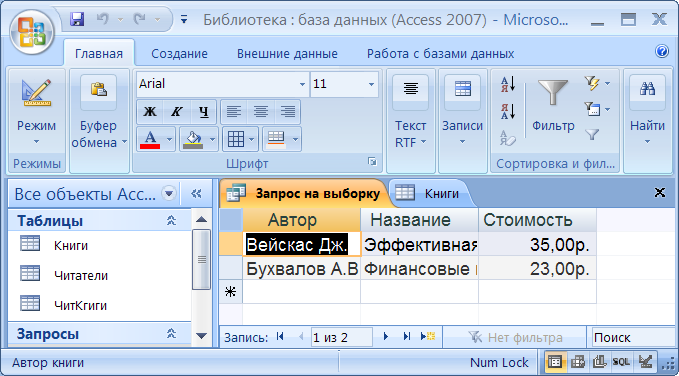Toggle bold Ж formatting
The height and width of the screenshot is (376, 679).
[x=149, y=112]
